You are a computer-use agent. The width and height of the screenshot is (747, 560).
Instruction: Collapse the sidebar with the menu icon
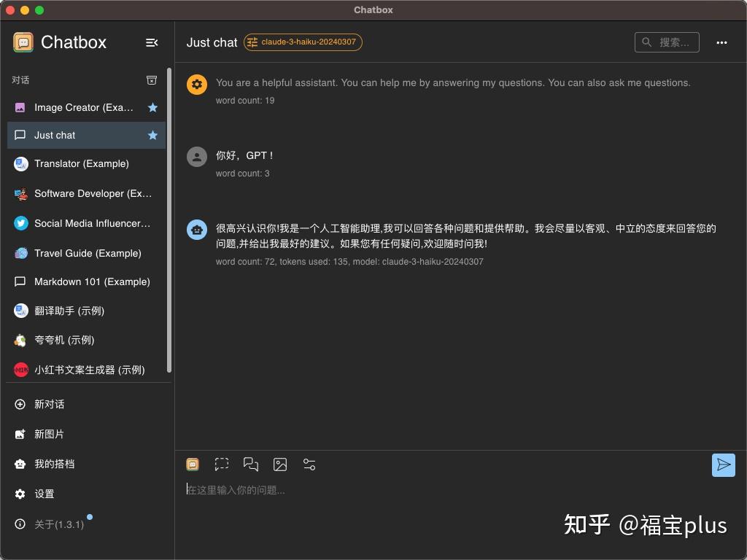point(152,42)
